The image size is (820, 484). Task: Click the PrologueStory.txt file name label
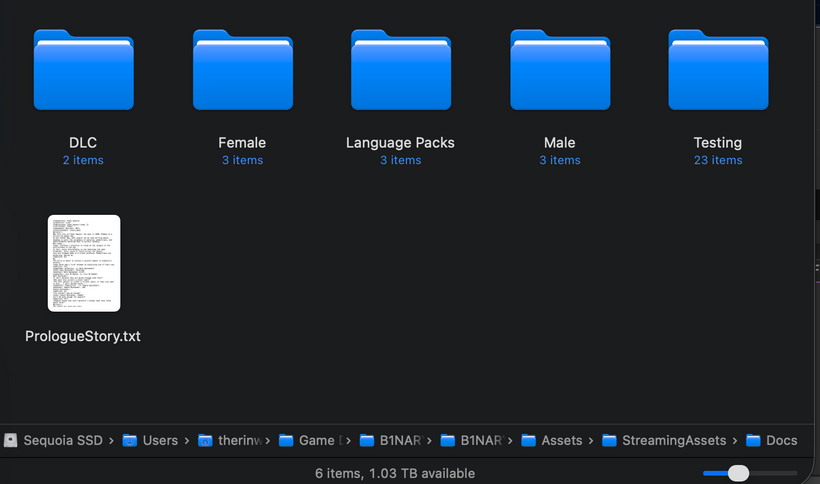83,336
